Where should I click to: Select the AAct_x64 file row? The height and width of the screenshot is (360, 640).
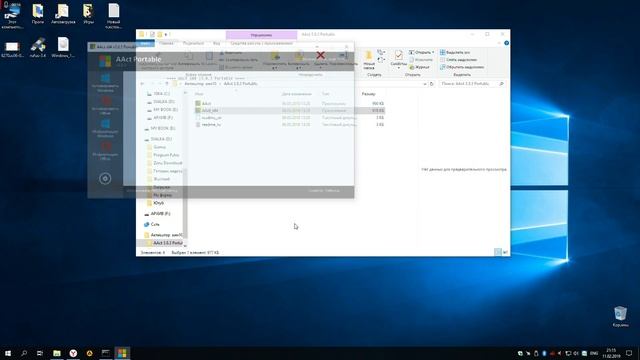click(289, 110)
